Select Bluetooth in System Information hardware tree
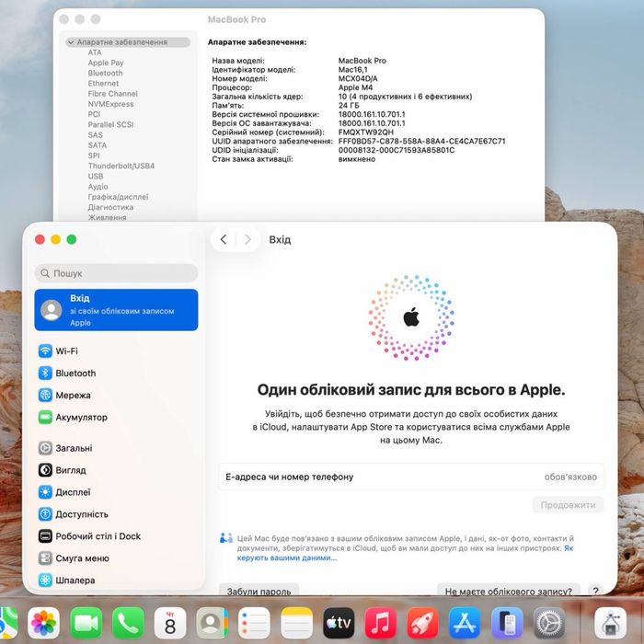The image size is (644, 644). click(105, 73)
